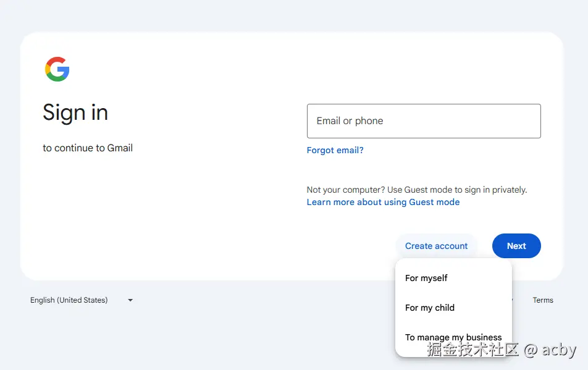Click the 'Not your computer?' text

(x=345, y=190)
